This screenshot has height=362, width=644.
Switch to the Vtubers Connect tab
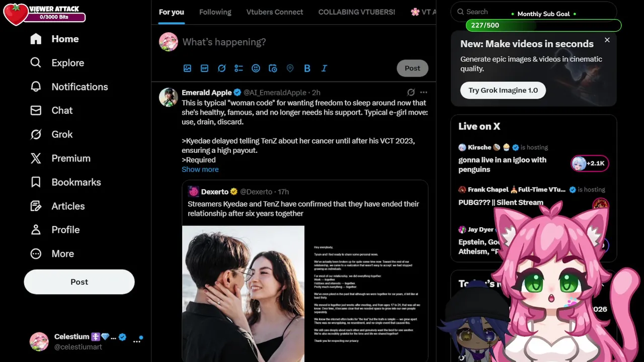click(275, 12)
